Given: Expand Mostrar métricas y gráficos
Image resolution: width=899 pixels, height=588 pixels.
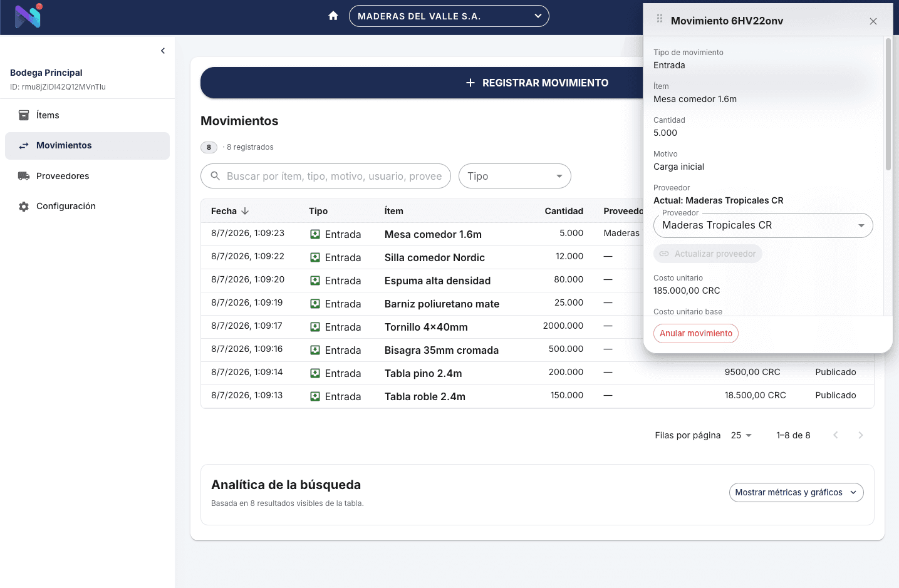Looking at the screenshot, I should point(796,493).
